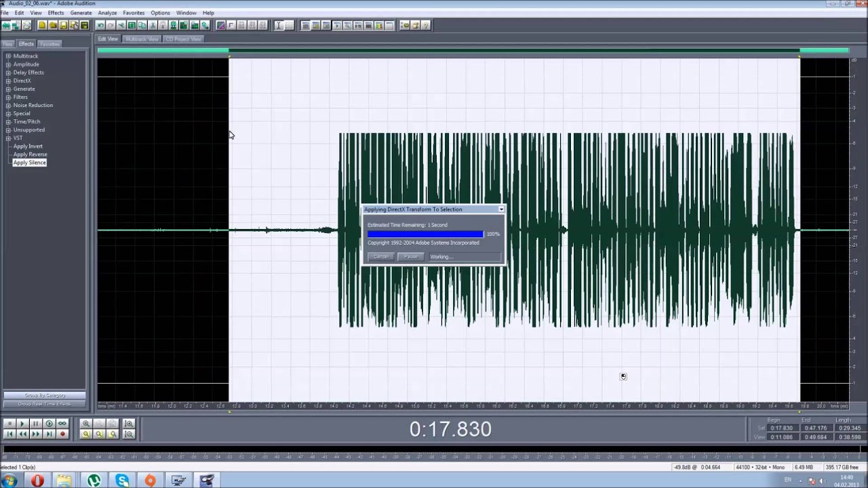868x488 pixels.
Task: Zoom out vertically on the waveform
Action: [x=129, y=434]
